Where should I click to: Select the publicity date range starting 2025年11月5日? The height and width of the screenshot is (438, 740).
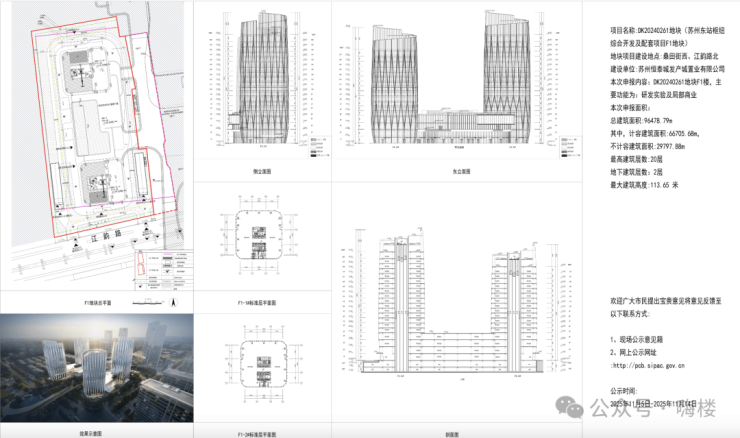pyautogui.click(x=653, y=404)
